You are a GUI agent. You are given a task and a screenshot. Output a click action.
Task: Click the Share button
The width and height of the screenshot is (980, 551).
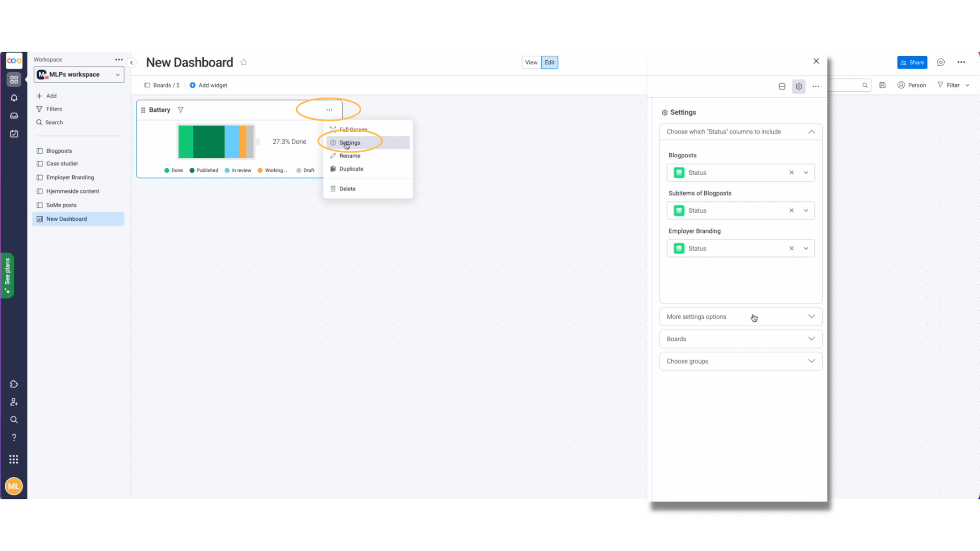tap(912, 62)
